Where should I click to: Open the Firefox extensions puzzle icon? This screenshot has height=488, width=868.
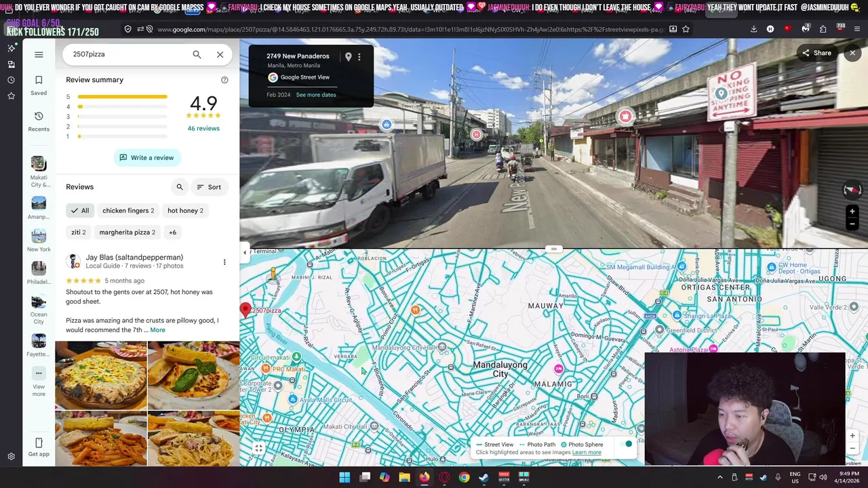pos(823,29)
